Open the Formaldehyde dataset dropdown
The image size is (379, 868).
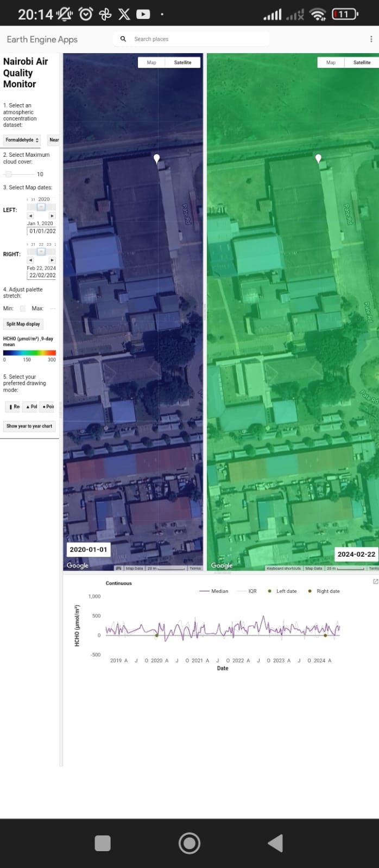(x=22, y=140)
